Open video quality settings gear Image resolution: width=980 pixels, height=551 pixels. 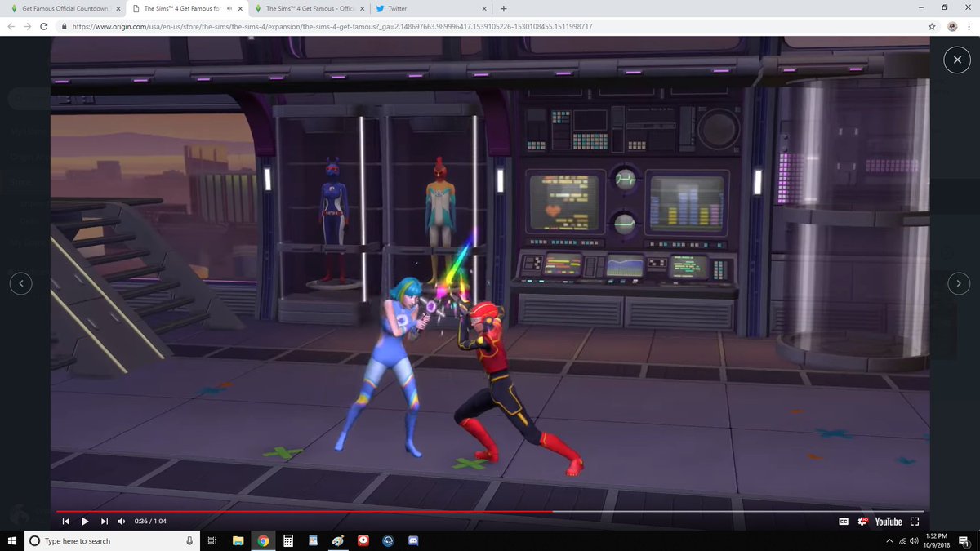(x=862, y=522)
